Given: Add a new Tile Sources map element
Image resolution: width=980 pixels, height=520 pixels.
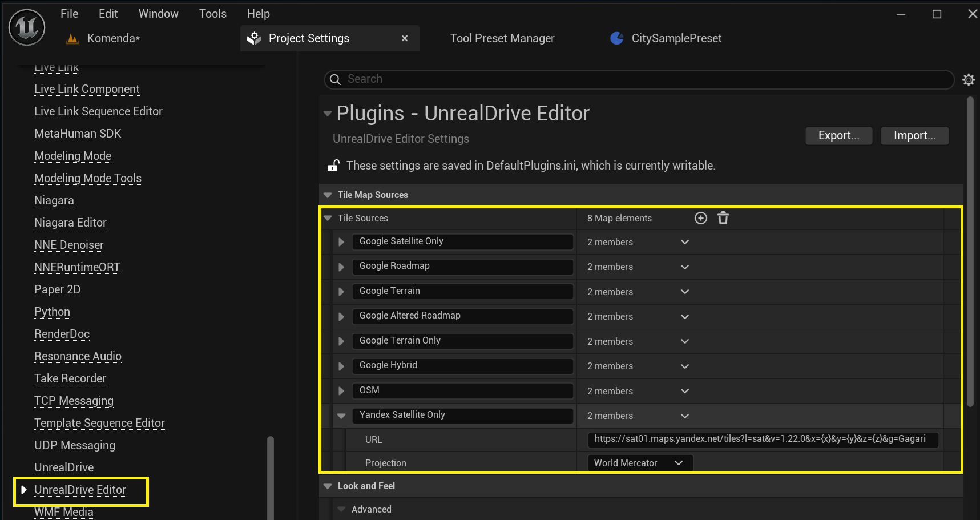Looking at the screenshot, I should point(701,218).
